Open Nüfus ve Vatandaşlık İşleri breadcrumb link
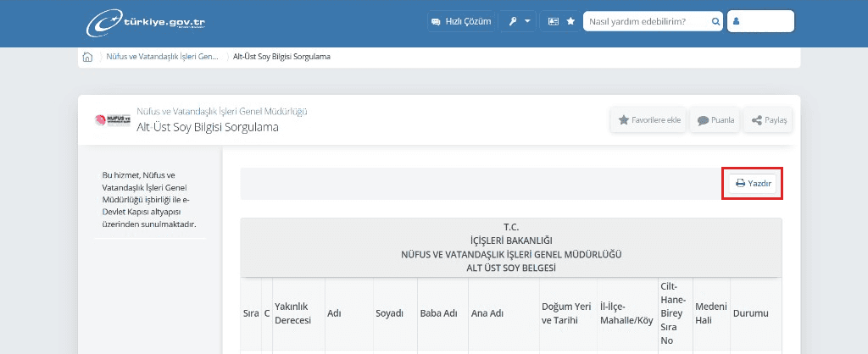The width and height of the screenshot is (868, 354). (x=162, y=57)
